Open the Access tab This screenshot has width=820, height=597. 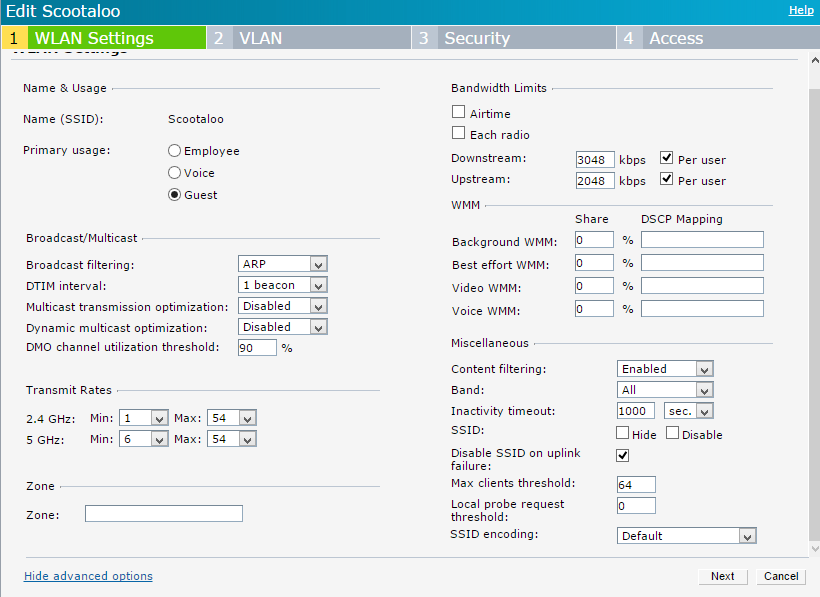pyautogui.click(x=719, y=38)
